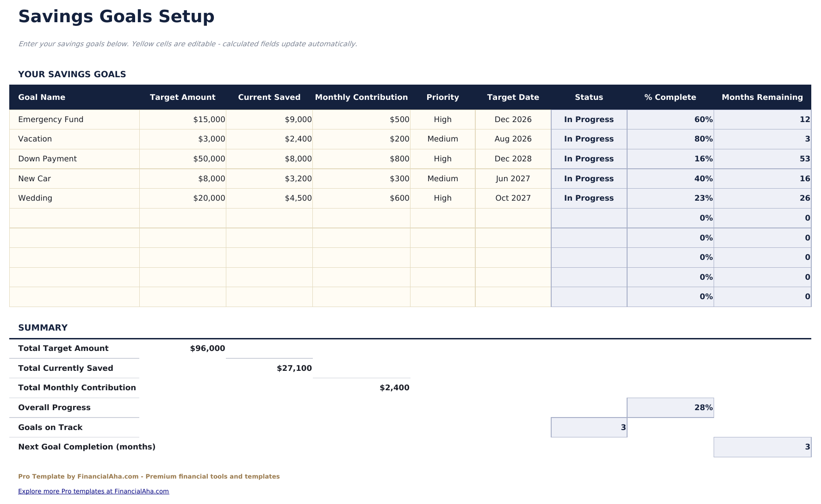Click the Monthly Contribution column header
The height and width of the screenshot is (504, 821).
point(361,97)
